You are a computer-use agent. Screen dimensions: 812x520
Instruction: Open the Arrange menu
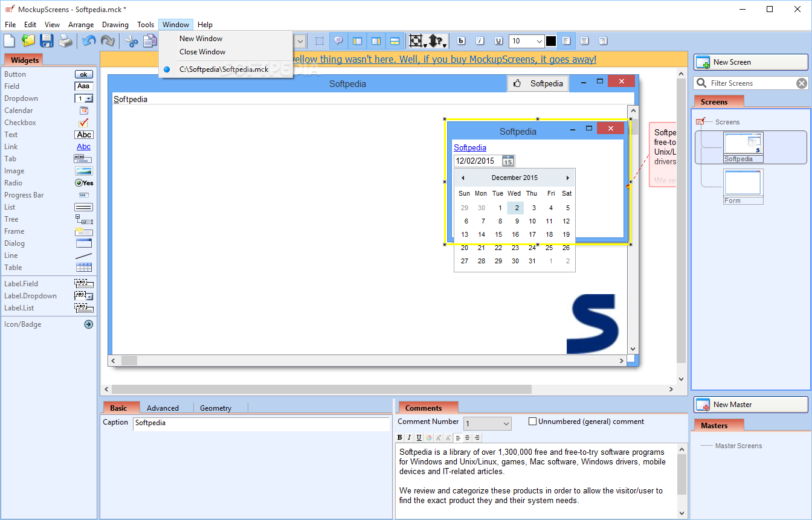coord(81,25)
